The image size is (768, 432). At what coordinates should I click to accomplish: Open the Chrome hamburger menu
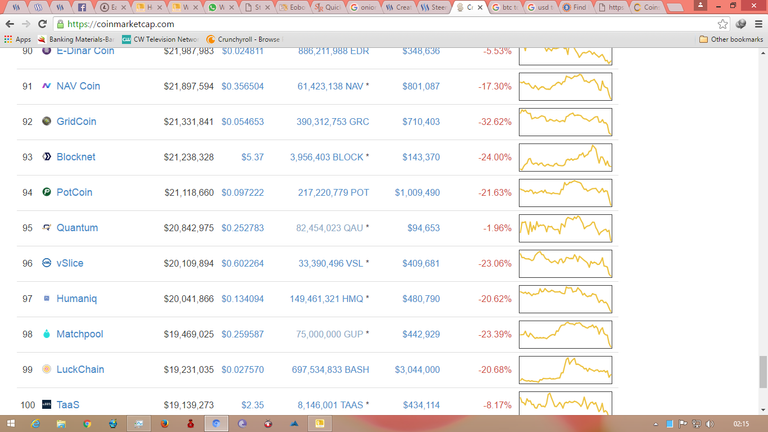[x=758, y=24]
